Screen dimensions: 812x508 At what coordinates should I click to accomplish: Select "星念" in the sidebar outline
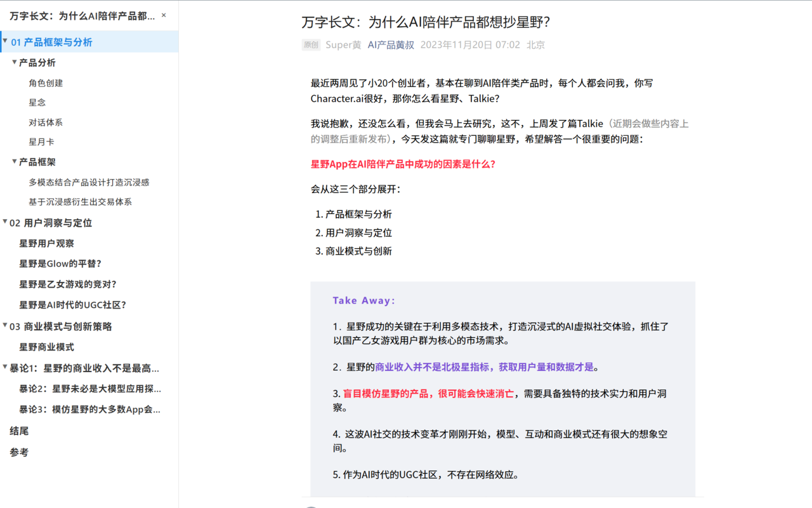click(36, 102)
